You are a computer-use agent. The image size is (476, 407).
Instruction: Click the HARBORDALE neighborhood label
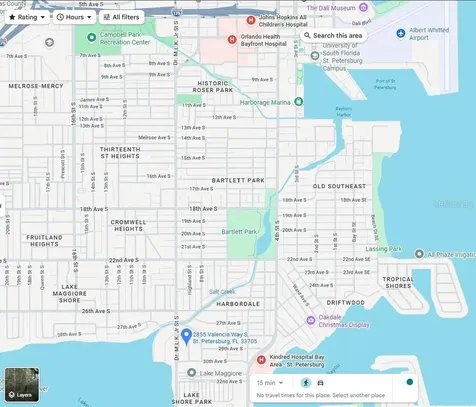238,304
